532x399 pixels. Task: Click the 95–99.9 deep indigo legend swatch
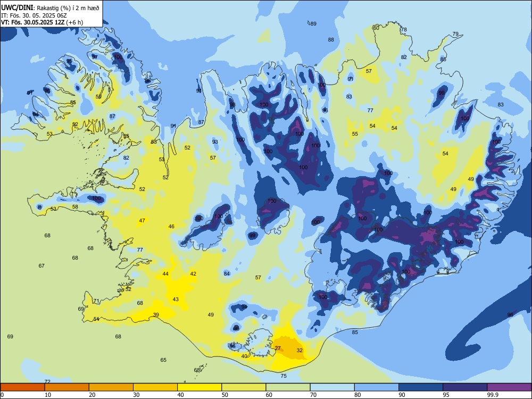[465, 387]
